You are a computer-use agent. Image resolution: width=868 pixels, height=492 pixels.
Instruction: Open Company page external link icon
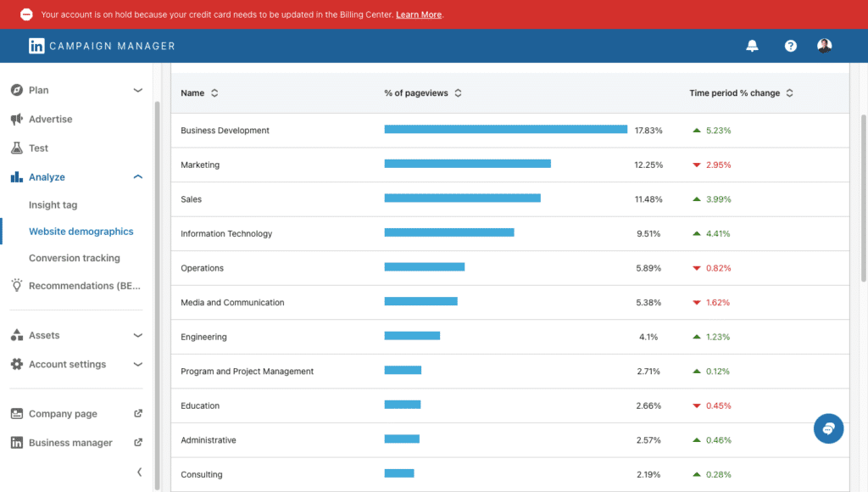pos(138,413)
